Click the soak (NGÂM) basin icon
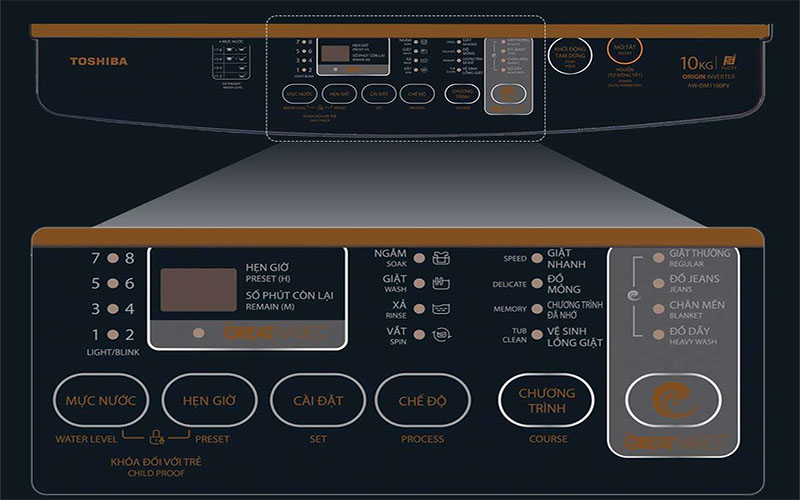Viewport: 800px width, 500px height. 441,258
